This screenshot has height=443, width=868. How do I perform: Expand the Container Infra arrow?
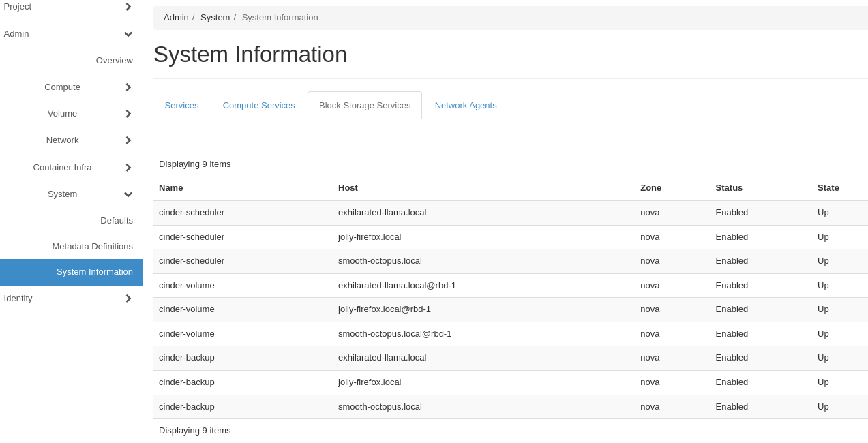coord(128,168)
